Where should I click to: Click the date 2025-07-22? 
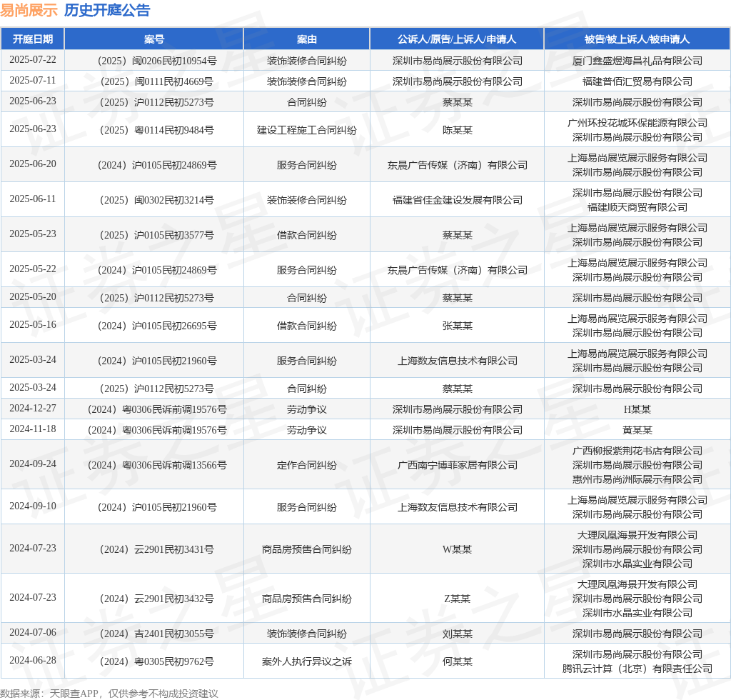(33, 60)
